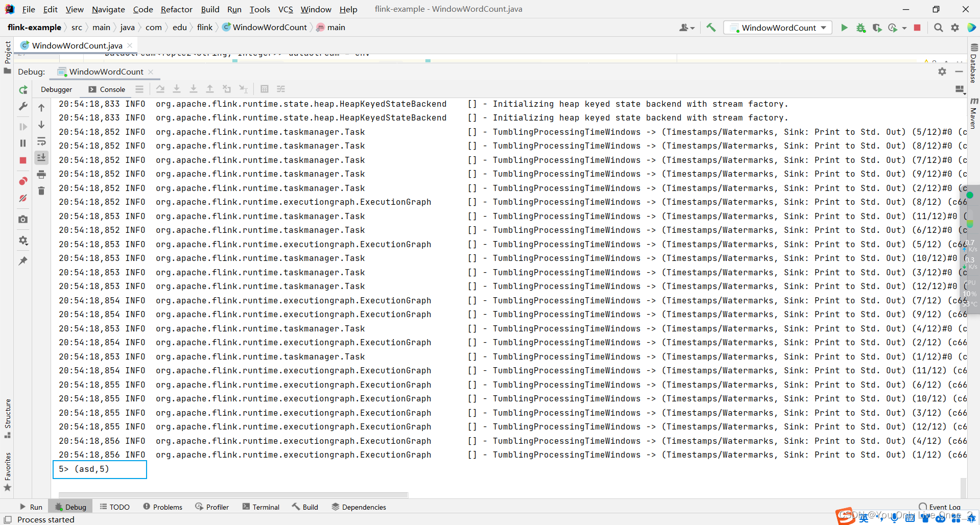This screenshot has height=525, width=980.
Task: Pause the debugged program
Action: pos(23,143)
